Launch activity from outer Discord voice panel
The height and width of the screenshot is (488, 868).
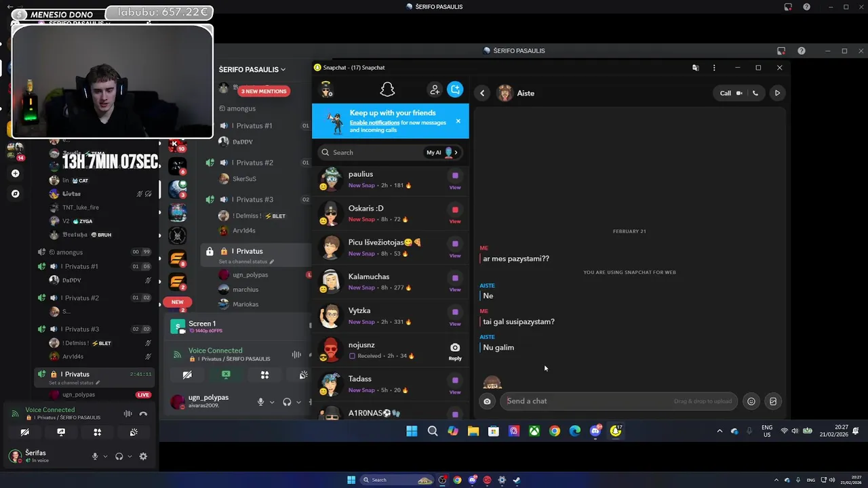[97, 432]
